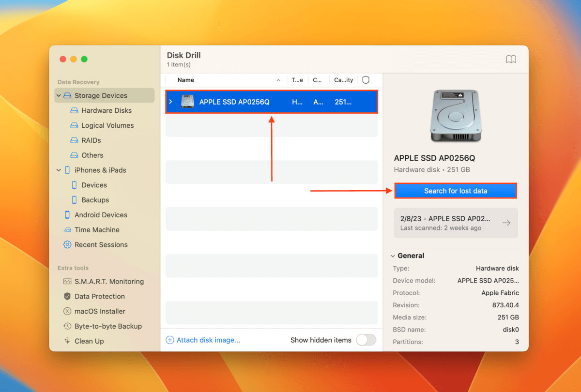Toggle Show hidden items switch
Screen dimensions: 581x392
pyautogui.click(x=366, y=340)
